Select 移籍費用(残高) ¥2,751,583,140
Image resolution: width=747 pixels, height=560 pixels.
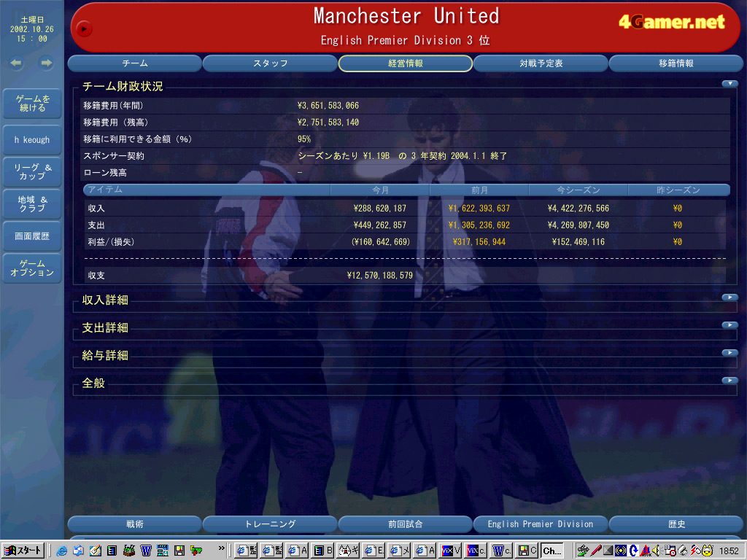point(328,122)
